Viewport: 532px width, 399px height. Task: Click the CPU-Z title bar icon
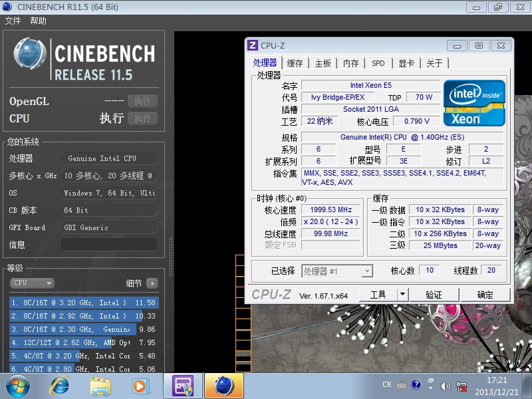click(x=253, y=45)
